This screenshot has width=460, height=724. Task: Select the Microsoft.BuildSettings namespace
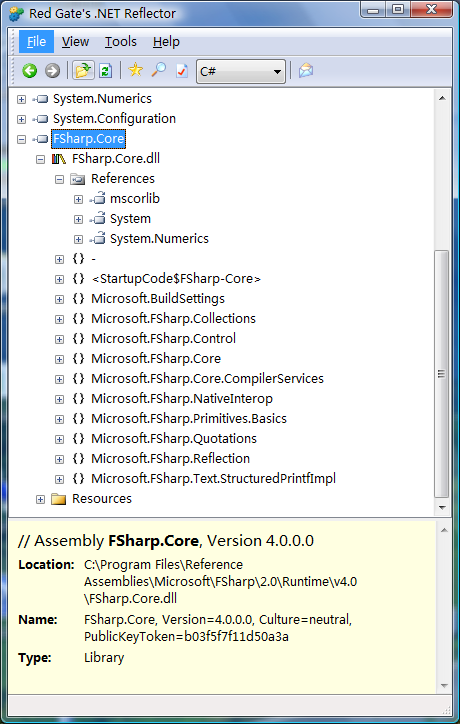(158, 298)
